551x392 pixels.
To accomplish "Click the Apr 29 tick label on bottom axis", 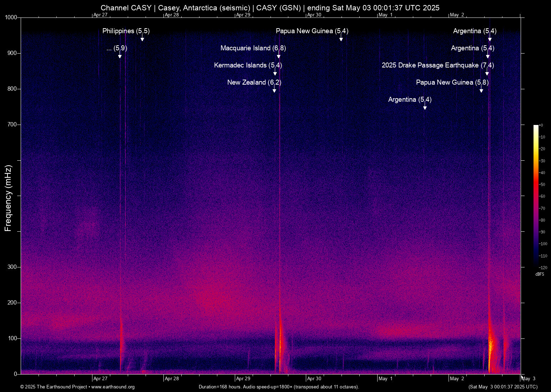I will click(243, 378).
